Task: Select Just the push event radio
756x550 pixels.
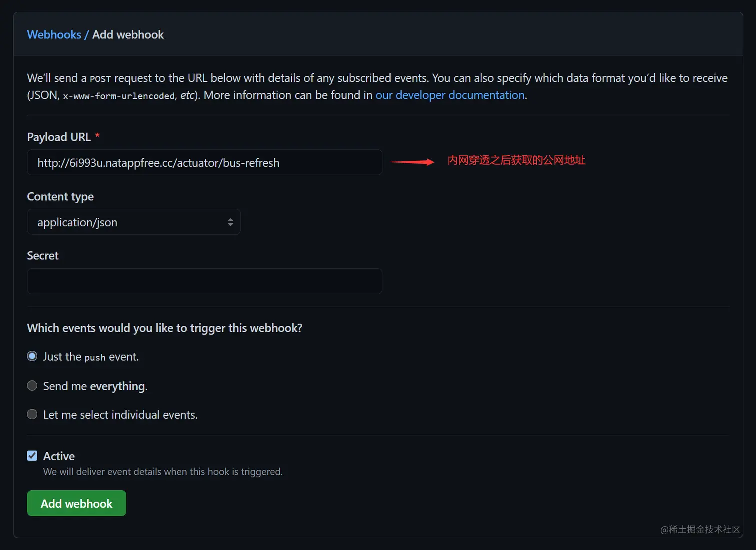Action: pyautogui.click(x=32, y=356)
